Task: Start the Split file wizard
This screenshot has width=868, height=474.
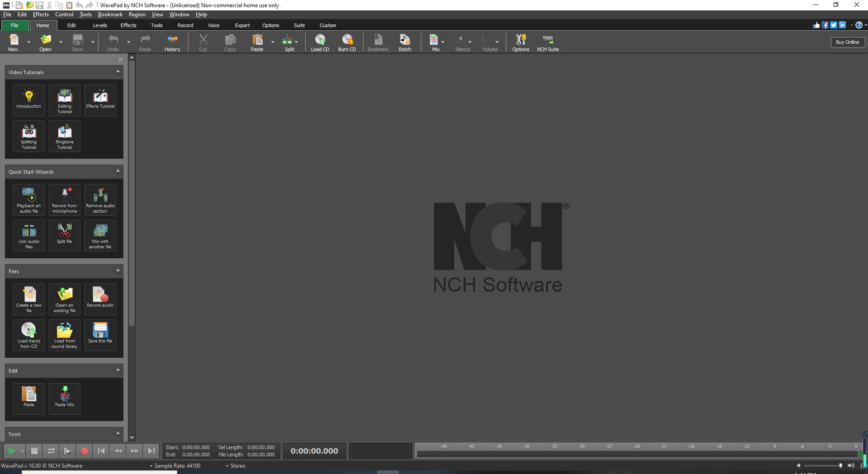Action: pyautogui.click(x=65, y=236)
